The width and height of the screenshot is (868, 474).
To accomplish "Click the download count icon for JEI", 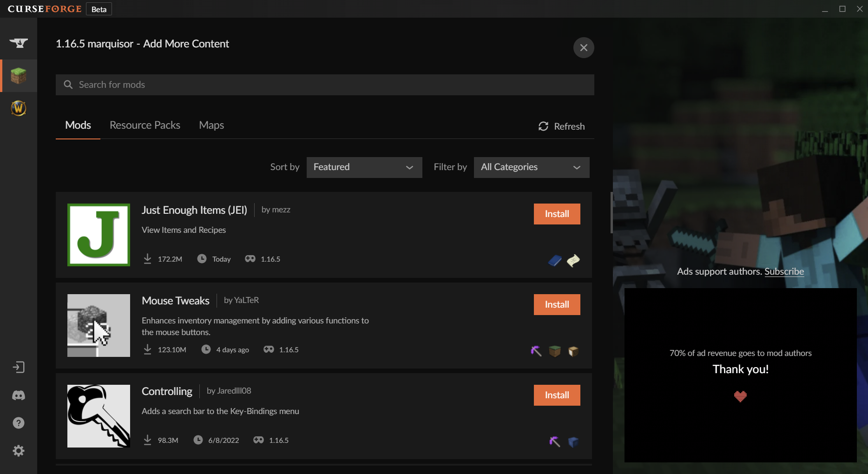I will tap(147, 259).
